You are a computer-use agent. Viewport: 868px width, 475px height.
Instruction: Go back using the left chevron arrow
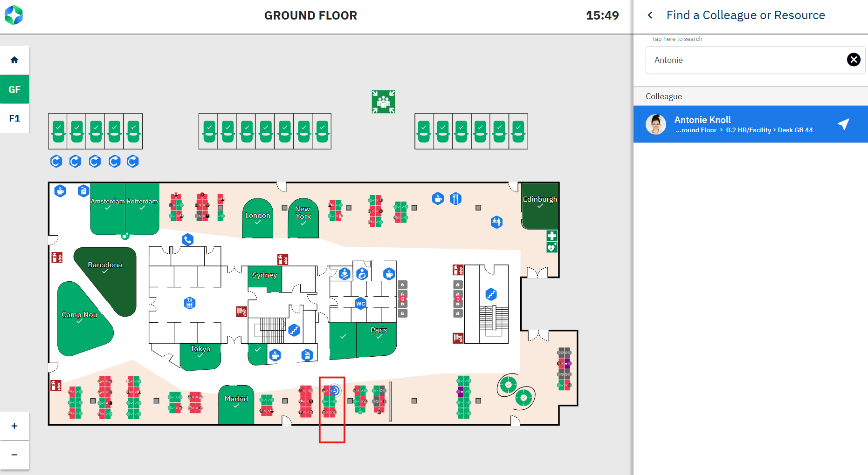[650, 15]
